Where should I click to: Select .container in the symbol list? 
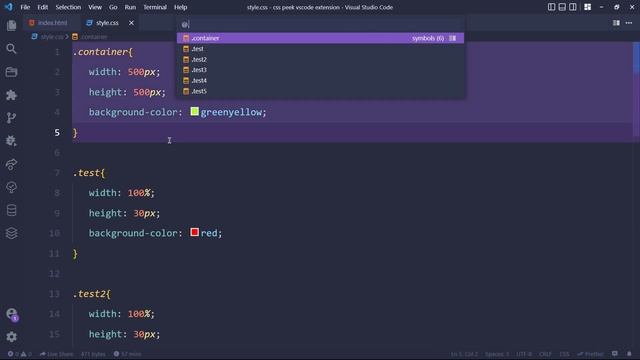(320, 38)
